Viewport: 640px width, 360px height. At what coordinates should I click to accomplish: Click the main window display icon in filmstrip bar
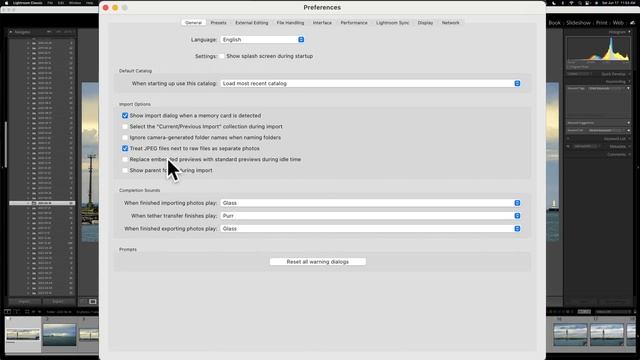click(x=7, y=311)
